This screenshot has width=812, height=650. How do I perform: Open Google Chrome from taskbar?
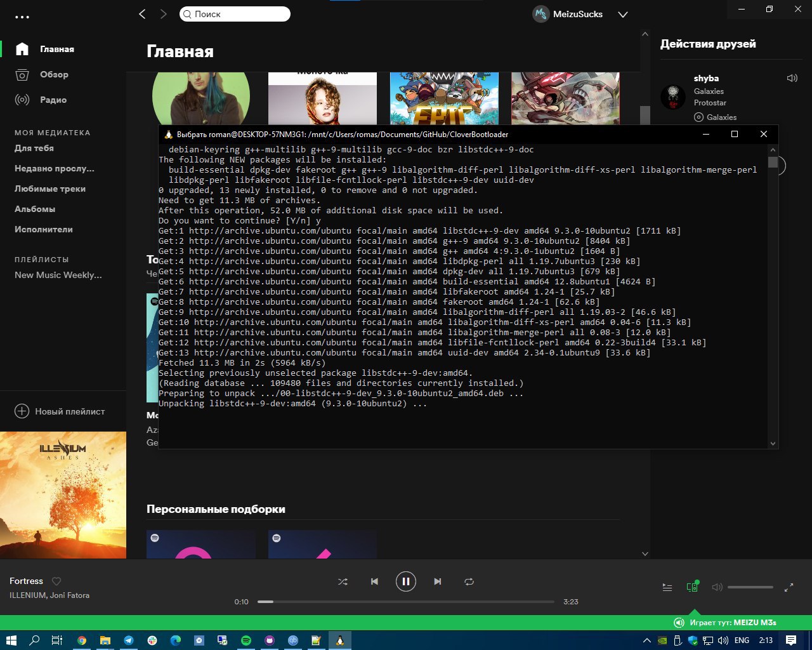pyautogui.click(x=82, y=640)
